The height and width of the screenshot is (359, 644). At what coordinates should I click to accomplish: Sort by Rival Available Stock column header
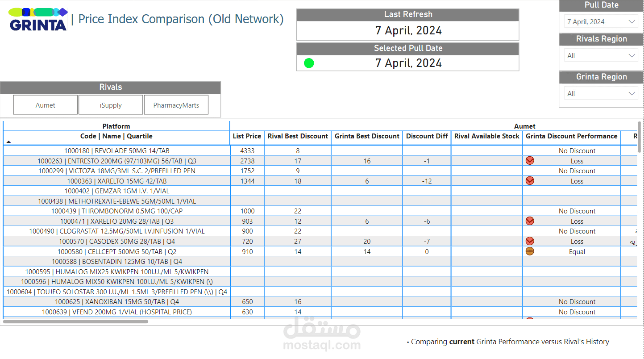click(x=487, y=136)
